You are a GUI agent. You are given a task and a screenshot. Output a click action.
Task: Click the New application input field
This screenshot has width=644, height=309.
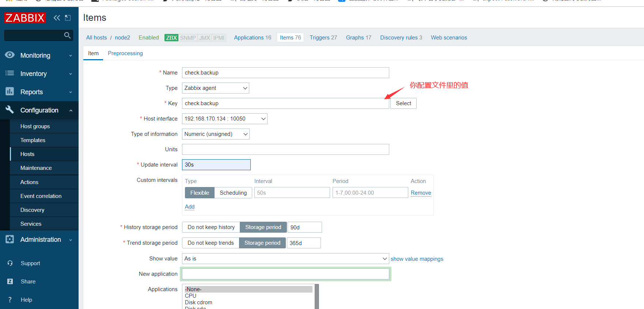[x=285, y=274]
